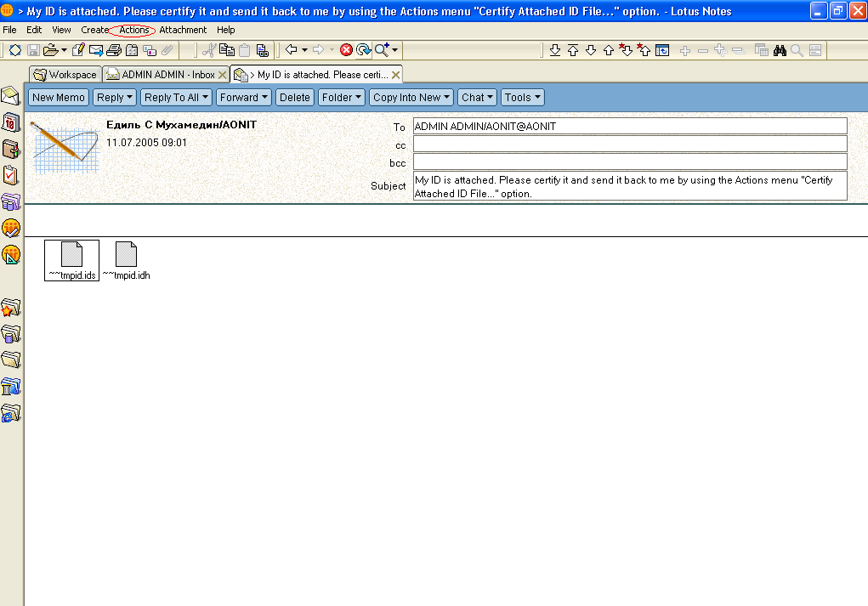Click the Copy toolbar icon
The width and height of the screenshot is (868, 606).
[226, 50]
